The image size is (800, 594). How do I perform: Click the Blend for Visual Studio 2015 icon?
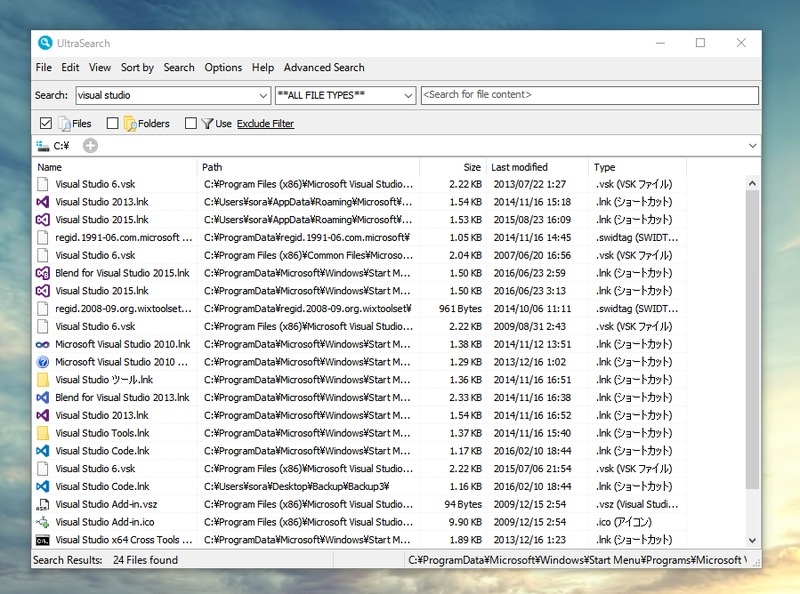point(43,273)
